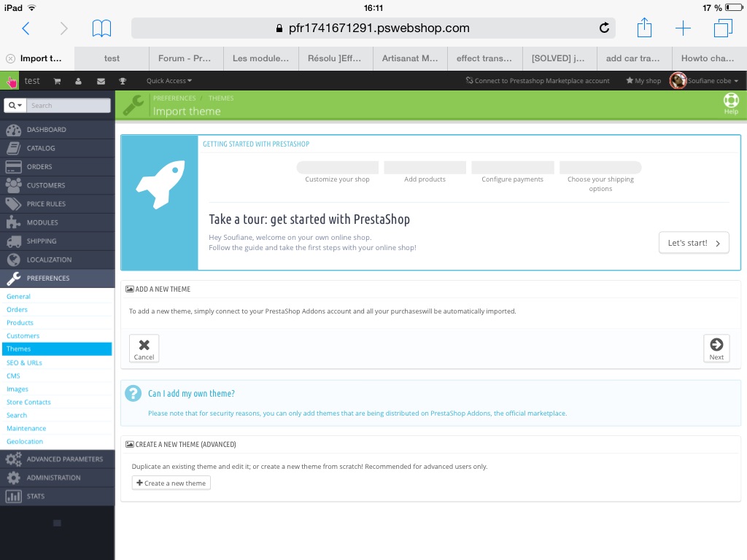Switch to the 'test' browser tab
This screenshot has width=747, height=560.
point(112,58)
